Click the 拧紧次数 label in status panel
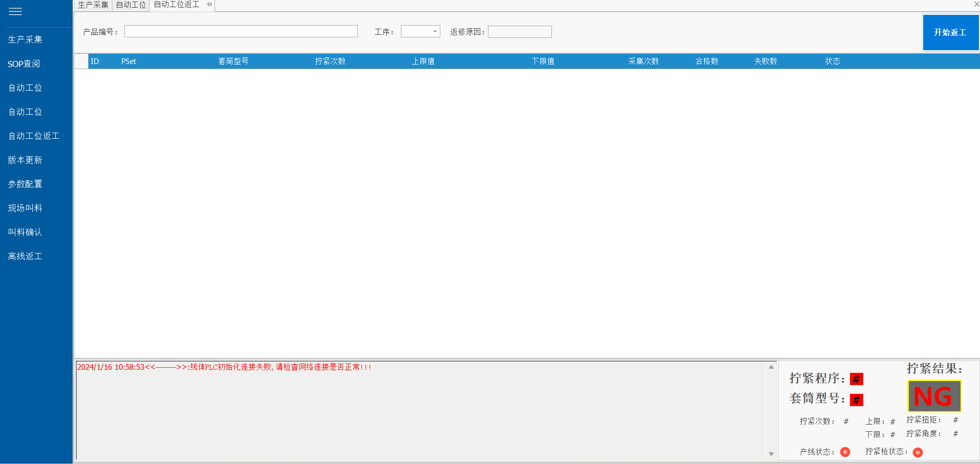Viewport: 980px width, 464px height. (818, 421)
